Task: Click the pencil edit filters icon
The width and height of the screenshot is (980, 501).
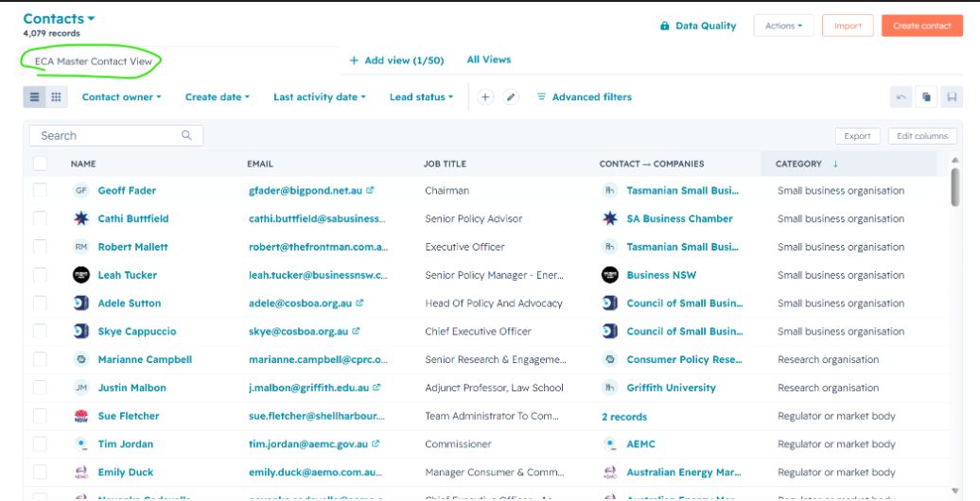Action: tap(511, 96)
